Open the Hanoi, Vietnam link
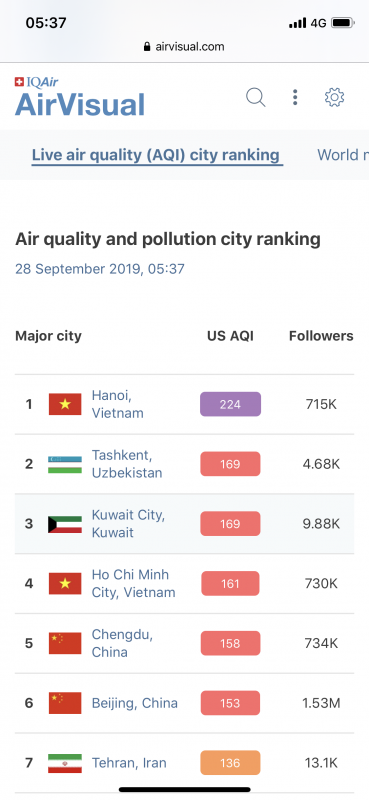 tap(117, 404)
